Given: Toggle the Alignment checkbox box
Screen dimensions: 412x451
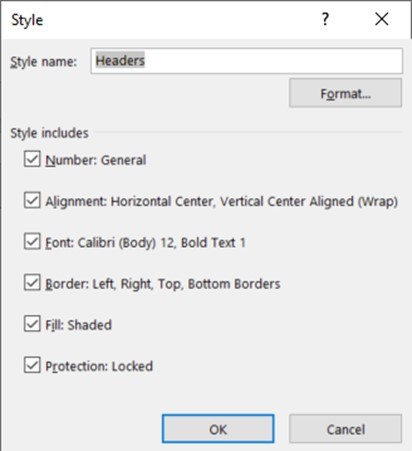Looking at the screenshot, I should click(x=32, y=200).
